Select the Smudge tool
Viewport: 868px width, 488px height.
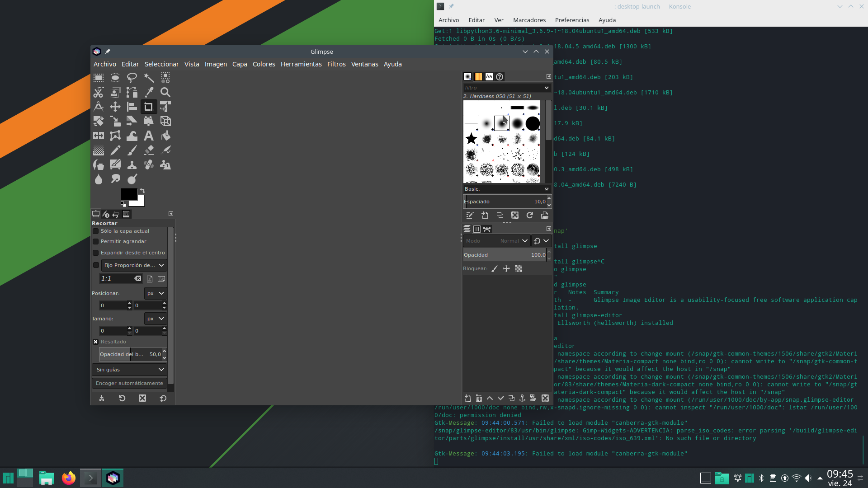click(x=115, y=179)
